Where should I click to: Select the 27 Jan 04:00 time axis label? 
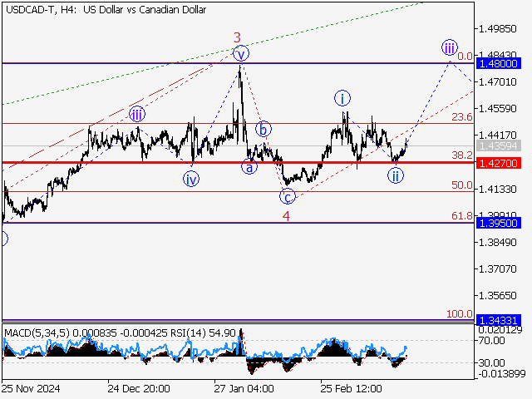243,388
